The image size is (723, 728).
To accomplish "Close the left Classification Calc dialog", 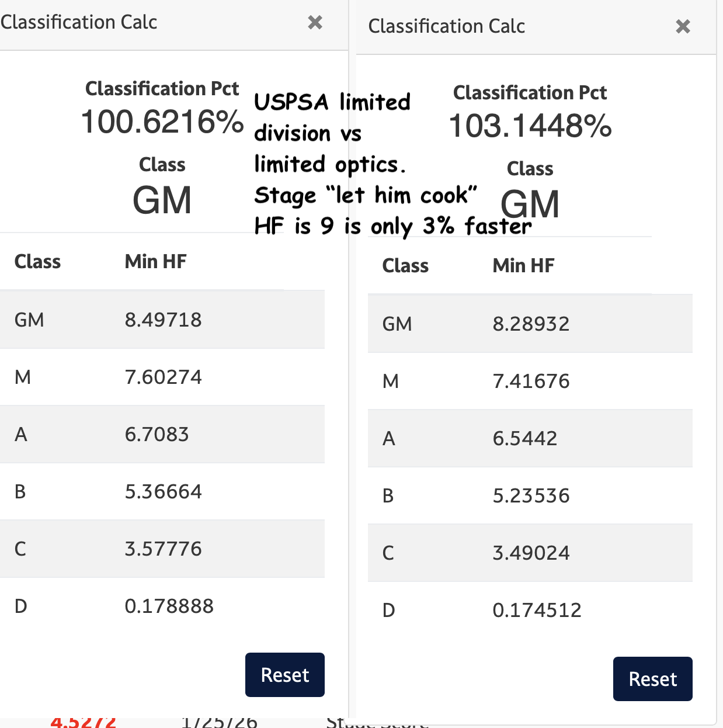I will (x=315, y=22).
